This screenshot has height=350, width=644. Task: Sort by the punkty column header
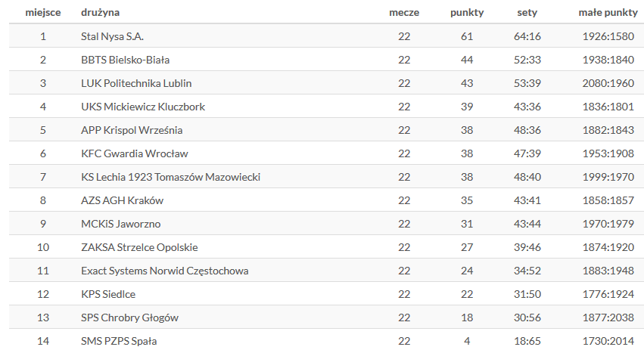point(467,13)
